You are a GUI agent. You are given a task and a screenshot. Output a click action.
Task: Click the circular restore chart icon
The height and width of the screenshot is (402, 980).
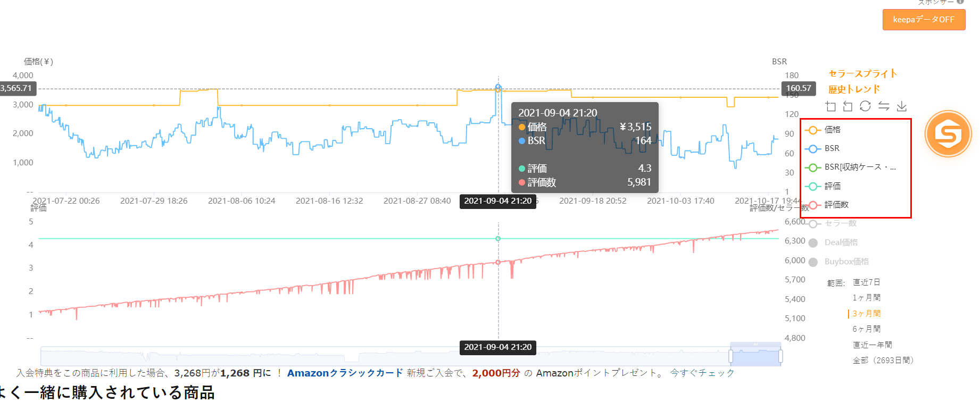point(866,106)
